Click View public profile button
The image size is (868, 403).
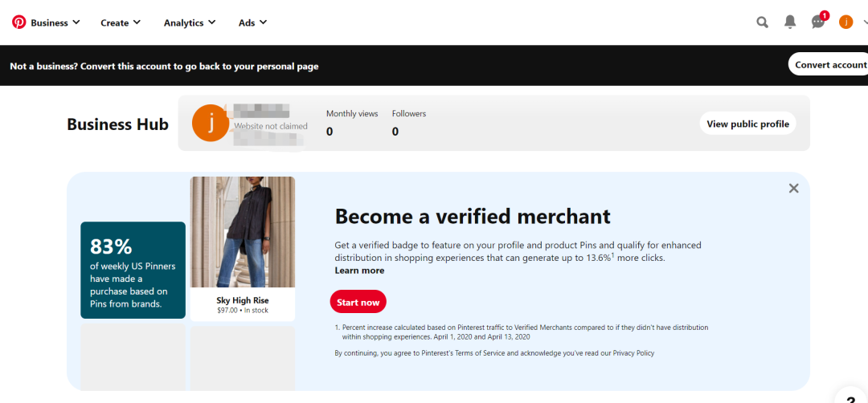748,124
